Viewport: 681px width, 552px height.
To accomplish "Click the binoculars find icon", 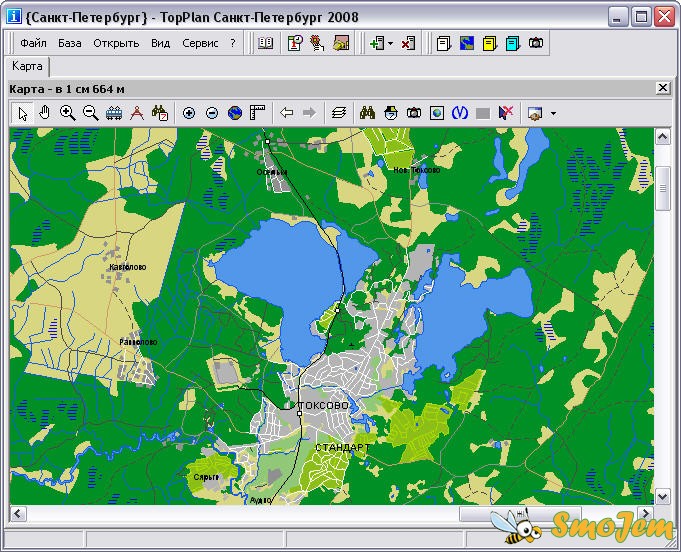I will 367,113.
